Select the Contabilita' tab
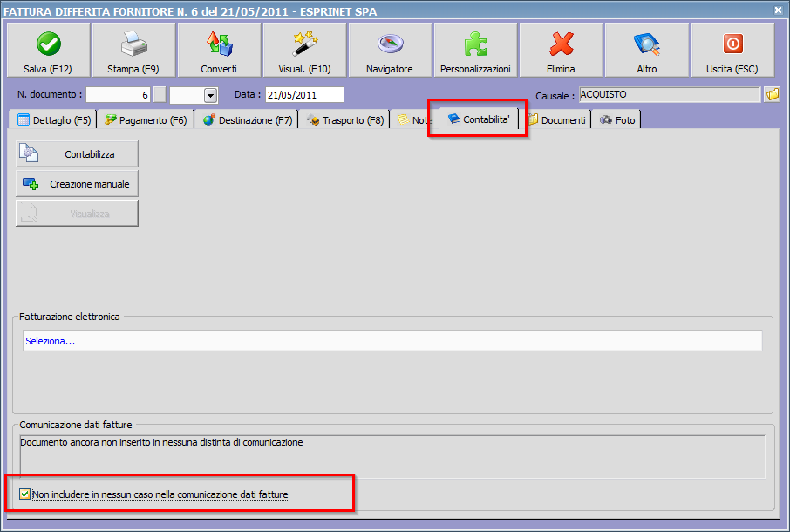Viewport: 790px width, 532px height. click(479, 119)
